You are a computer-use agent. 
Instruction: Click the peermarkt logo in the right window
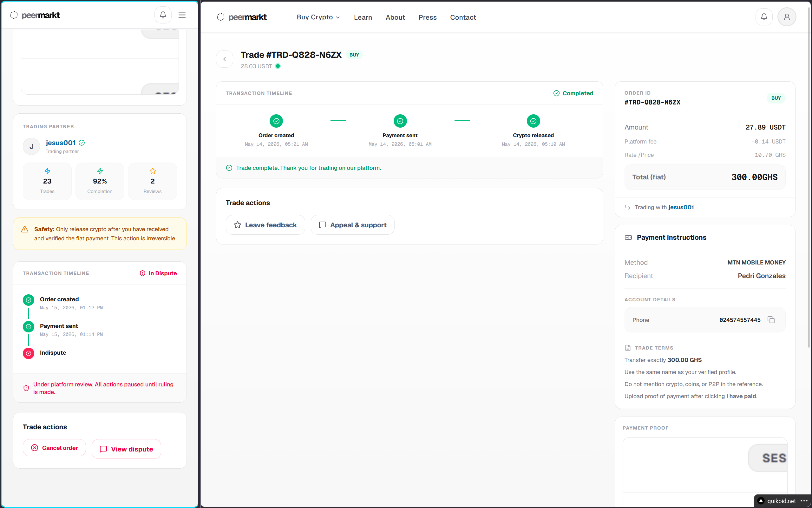242,17
